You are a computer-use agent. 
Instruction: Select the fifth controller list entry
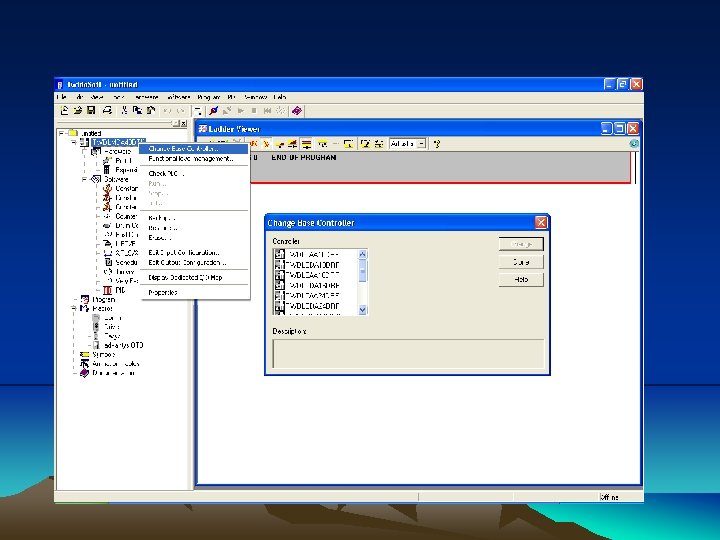click(315, 296)
